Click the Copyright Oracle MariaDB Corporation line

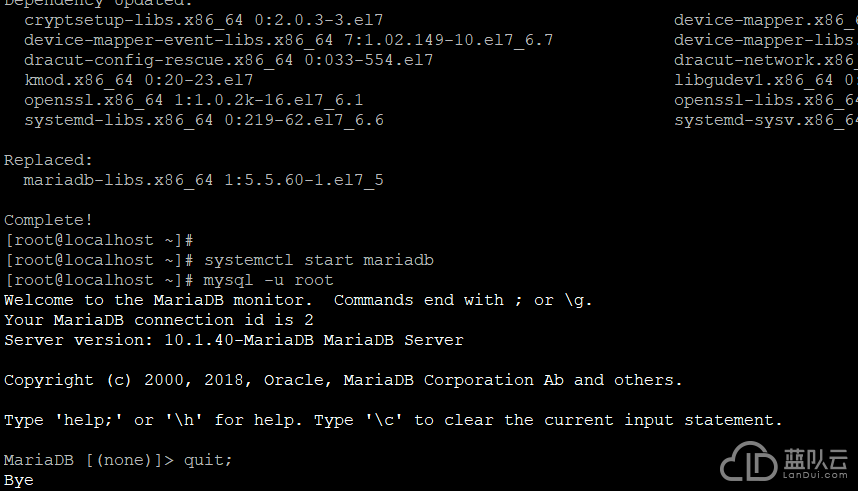(x=343, y=380)
